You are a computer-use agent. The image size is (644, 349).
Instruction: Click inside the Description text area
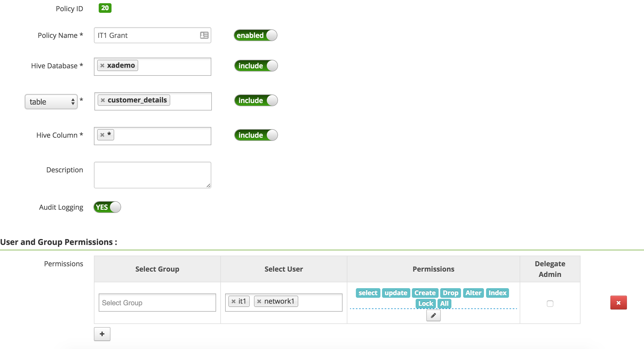click(152, 174)
